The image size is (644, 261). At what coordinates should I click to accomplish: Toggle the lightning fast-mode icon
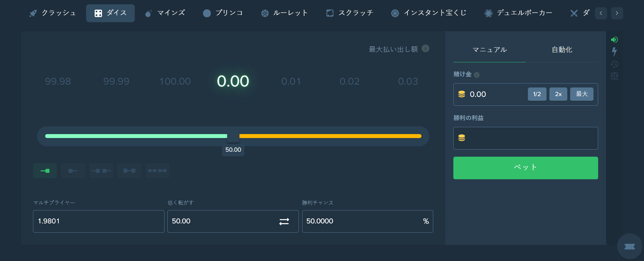[x=614, y=52]
